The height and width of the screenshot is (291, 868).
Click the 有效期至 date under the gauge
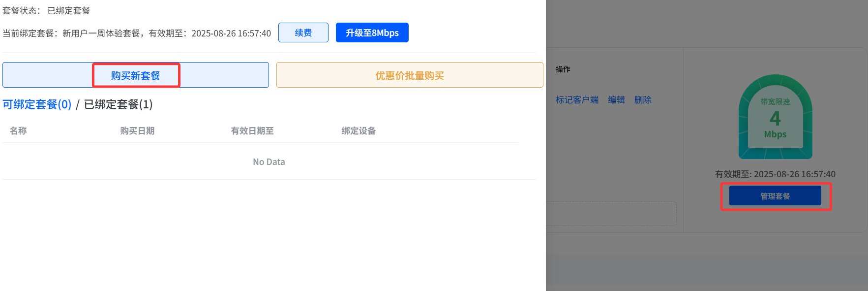coord(775,174)
